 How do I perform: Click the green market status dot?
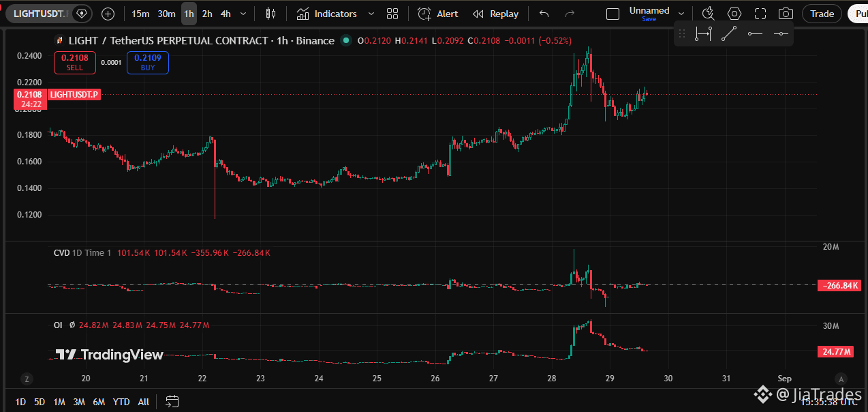click(x=346, y=41)
